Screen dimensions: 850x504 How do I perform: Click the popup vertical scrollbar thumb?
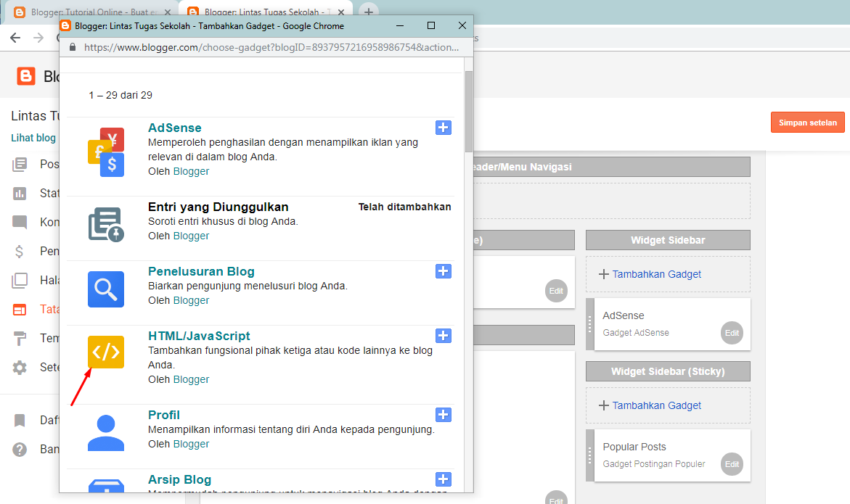(468, 112)
